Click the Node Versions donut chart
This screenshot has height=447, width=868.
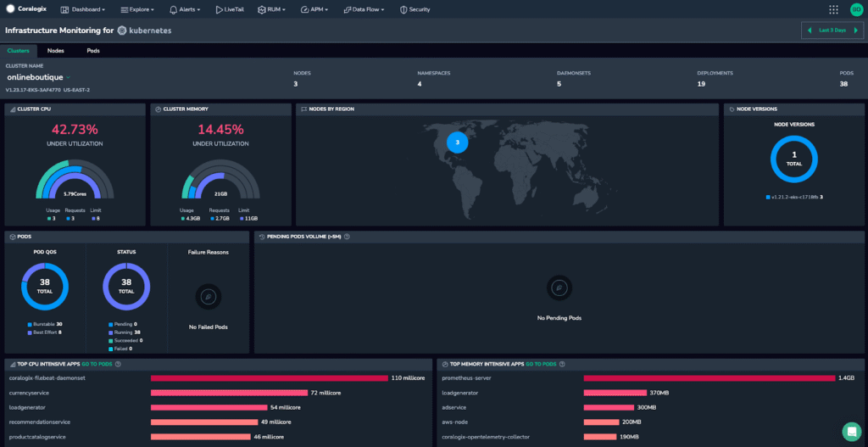(x=793, y=159)
